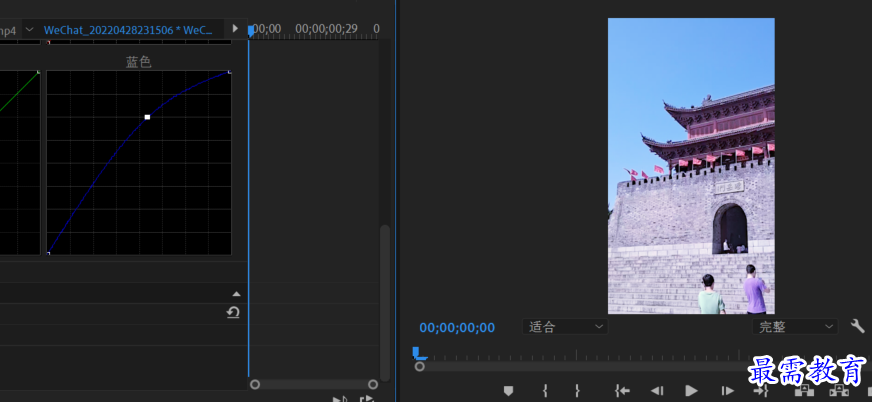Screen dimensions: 872x402
Task: Open the clip name dropdown chevron
Action: (29, 29)
